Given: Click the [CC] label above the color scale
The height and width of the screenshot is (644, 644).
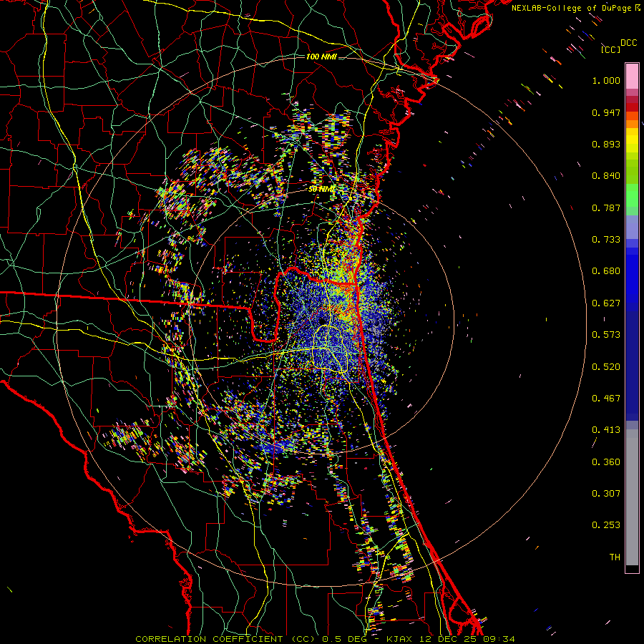Looking at the screenshot, I should [610, 49].
